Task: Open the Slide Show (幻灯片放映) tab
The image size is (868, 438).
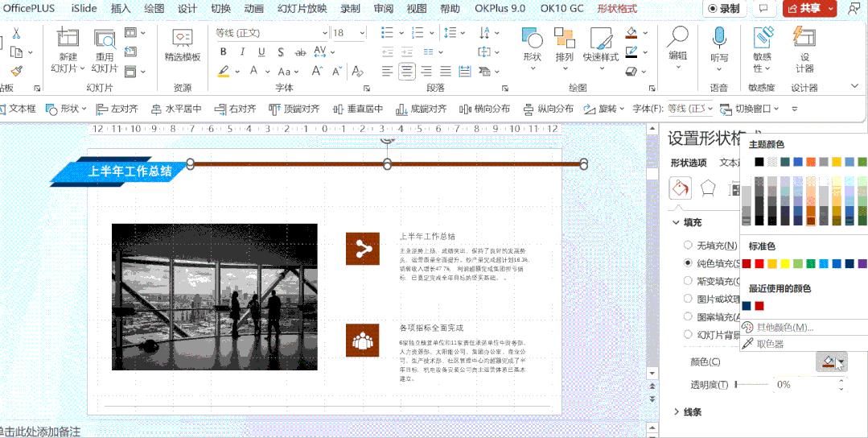Action: tap(302, 9)
